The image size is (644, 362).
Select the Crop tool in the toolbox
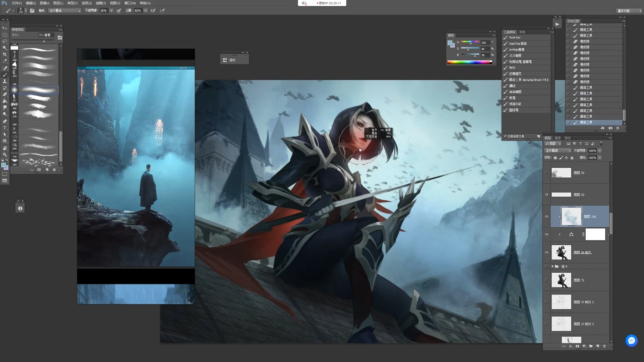(5, 54)
